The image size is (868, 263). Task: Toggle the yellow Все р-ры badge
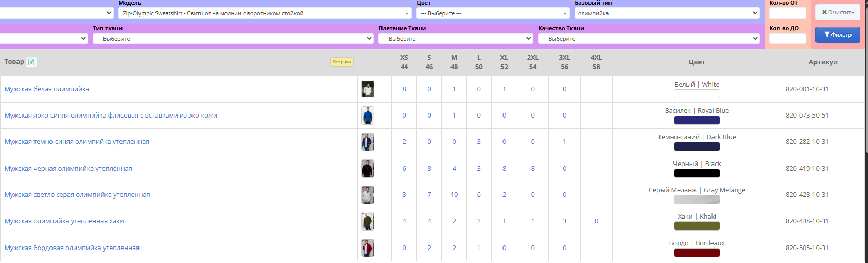click(x=341, y=62)
